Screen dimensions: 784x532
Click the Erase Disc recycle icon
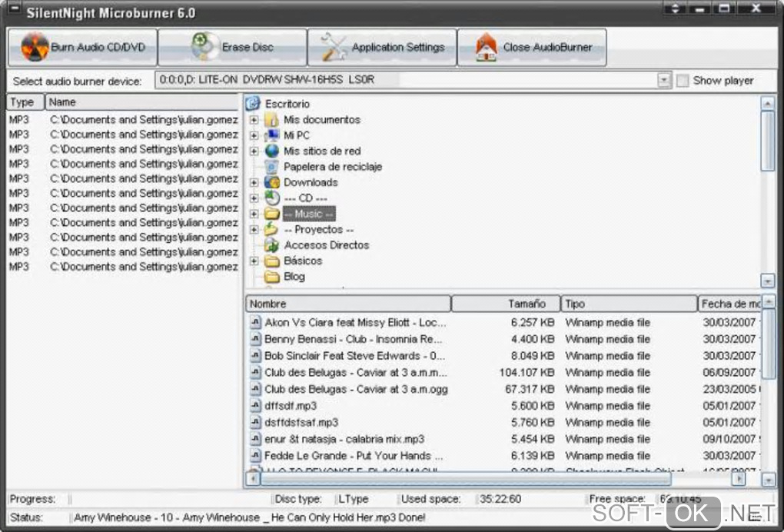click(x=204, y=46)
